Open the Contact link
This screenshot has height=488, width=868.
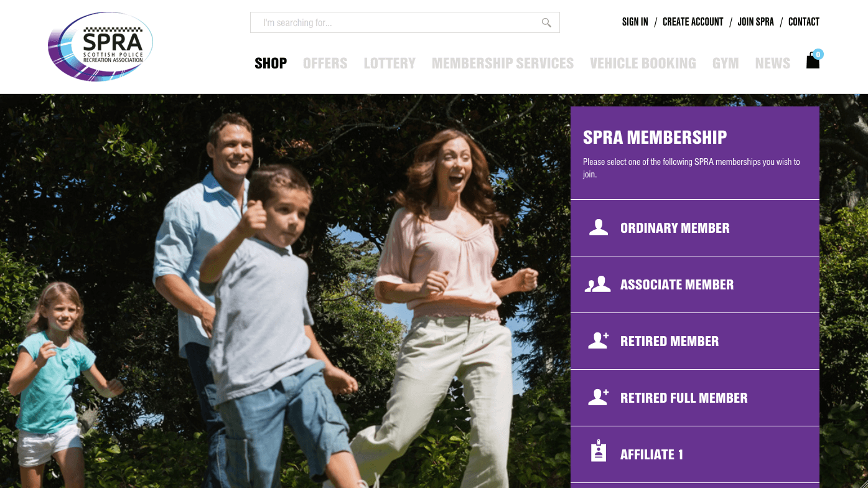[804, 22]
